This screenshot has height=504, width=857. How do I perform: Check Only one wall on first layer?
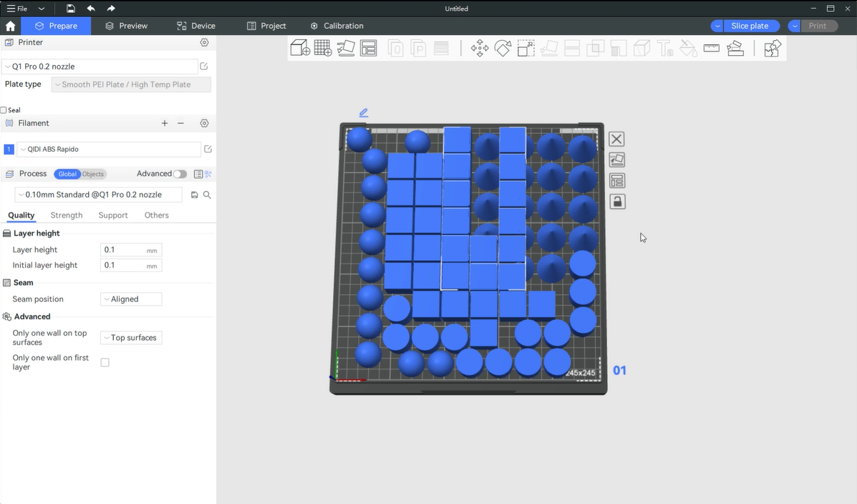coord(105,363)
